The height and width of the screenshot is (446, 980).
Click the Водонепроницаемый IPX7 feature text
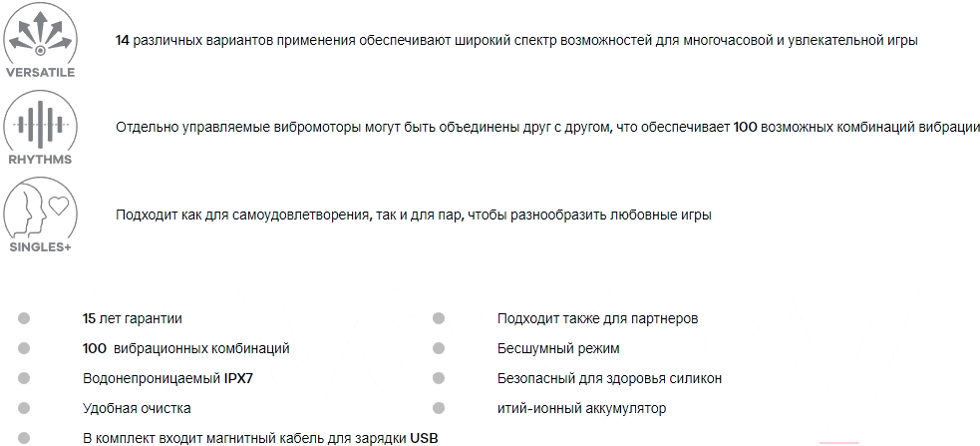click(x=166, y=379)
